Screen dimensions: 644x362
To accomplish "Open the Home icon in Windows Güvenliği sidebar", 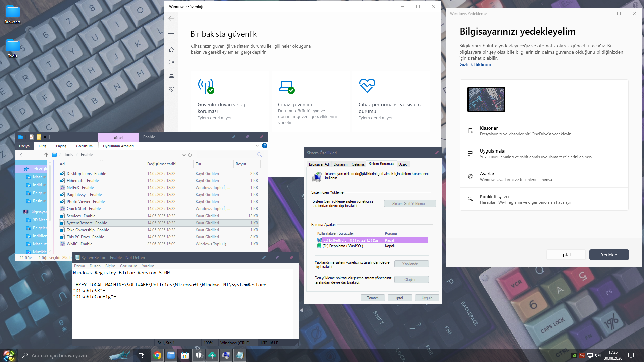I will [x=171, y=50].
